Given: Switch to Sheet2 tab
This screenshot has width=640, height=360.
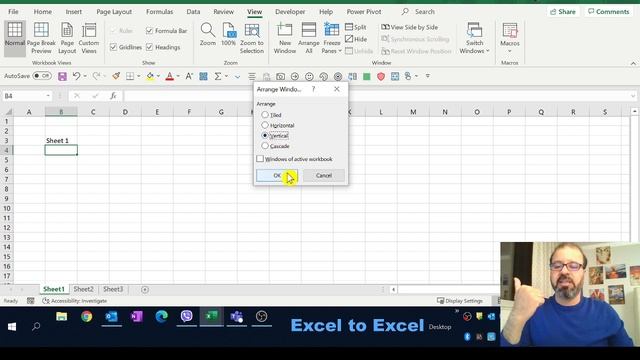Looking at the screenshot, I should tap(83, 289).
